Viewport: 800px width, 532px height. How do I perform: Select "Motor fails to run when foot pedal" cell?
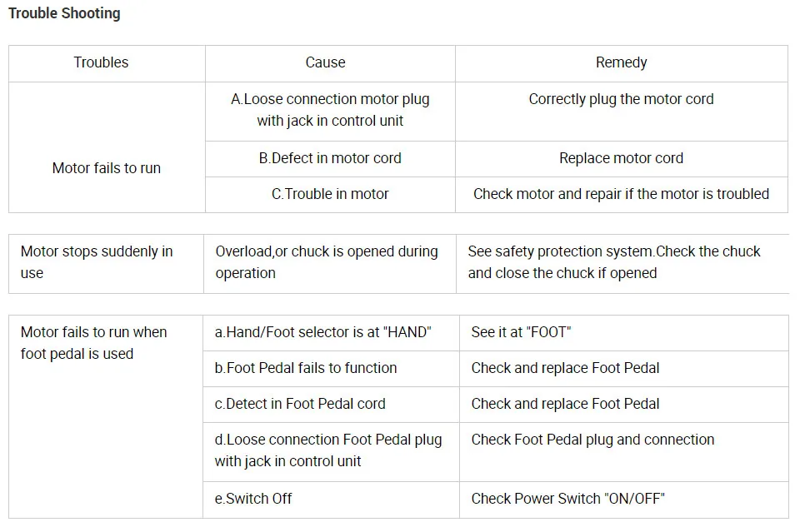click(93, 343)
